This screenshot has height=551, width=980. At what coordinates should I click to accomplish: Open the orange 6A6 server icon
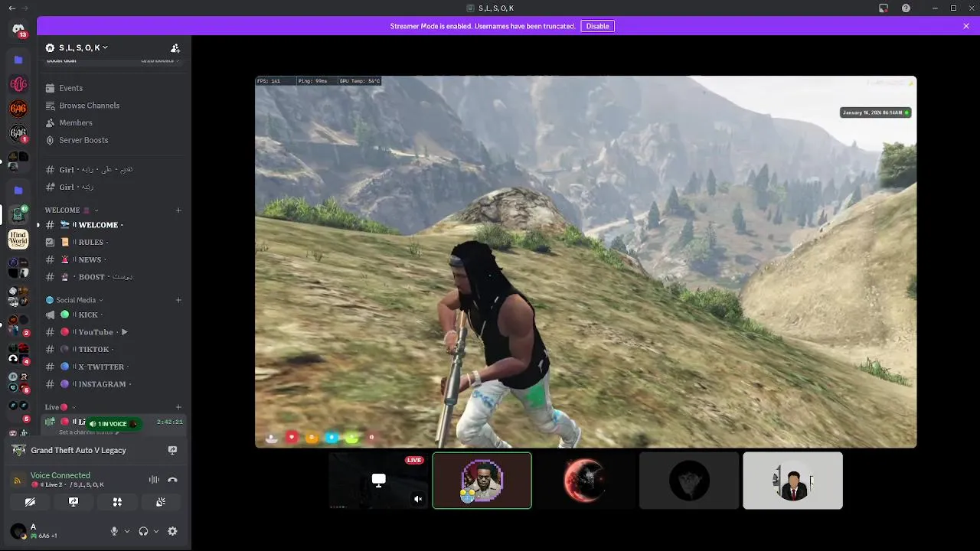click(x=18, y=109)
